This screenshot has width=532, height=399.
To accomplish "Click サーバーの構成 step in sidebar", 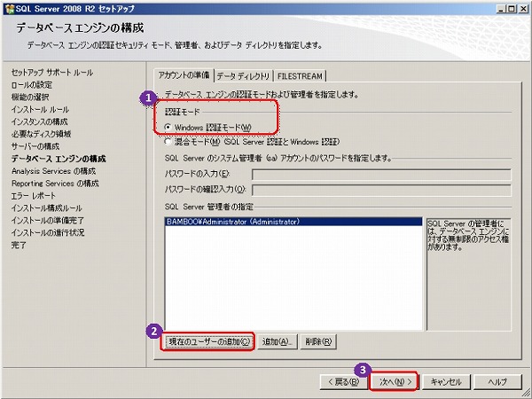I will [x=35, y=146].
